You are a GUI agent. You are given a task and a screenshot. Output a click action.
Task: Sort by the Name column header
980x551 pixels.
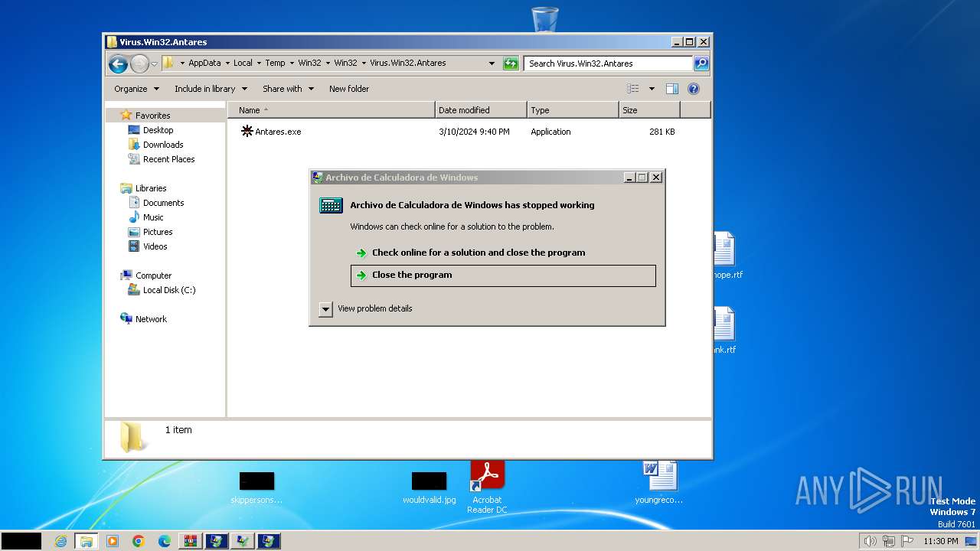coord(332,110)
